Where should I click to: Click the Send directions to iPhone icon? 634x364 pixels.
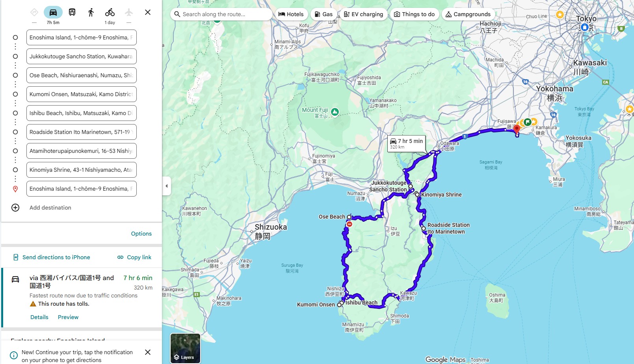pos(16,257)
